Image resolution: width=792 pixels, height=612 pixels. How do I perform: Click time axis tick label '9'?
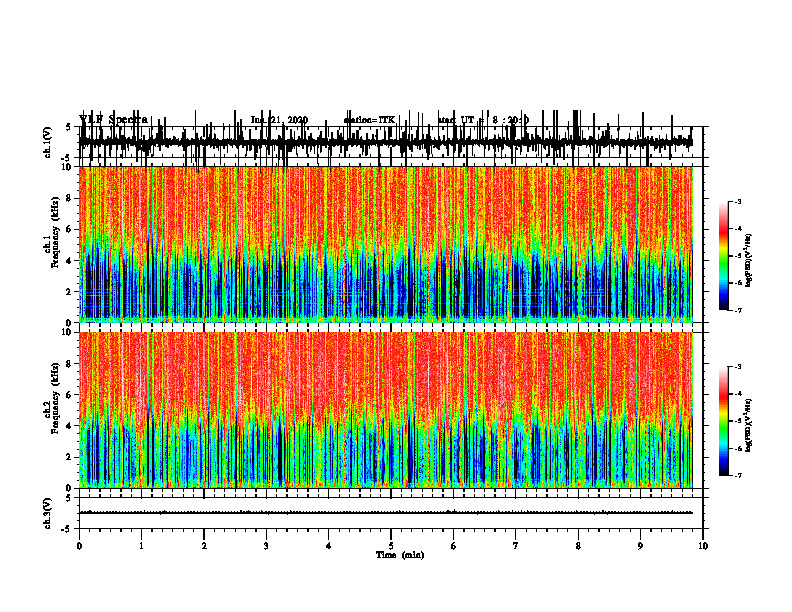(x=640, y=546)
